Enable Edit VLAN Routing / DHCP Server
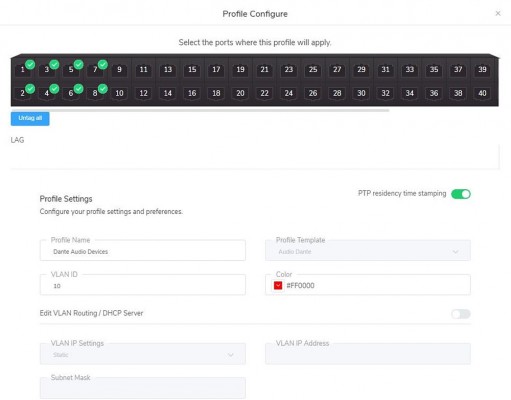 click(461, 314)
